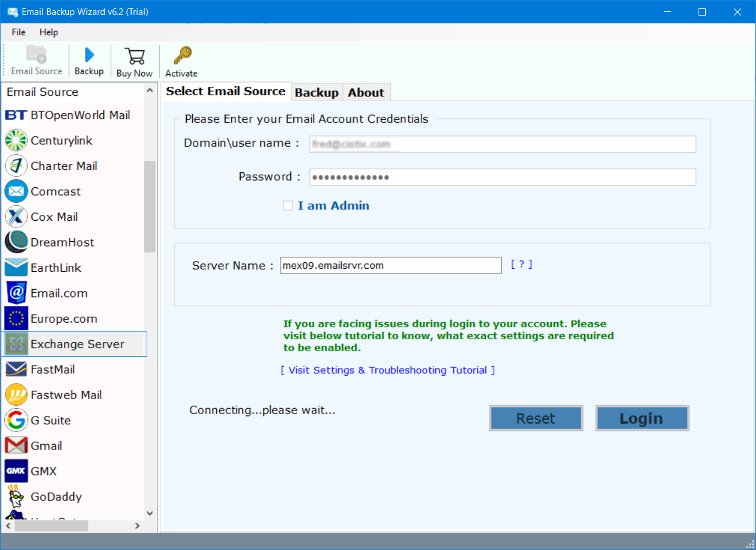Open the Buy Now cart icon

click(x=135, y=56)
